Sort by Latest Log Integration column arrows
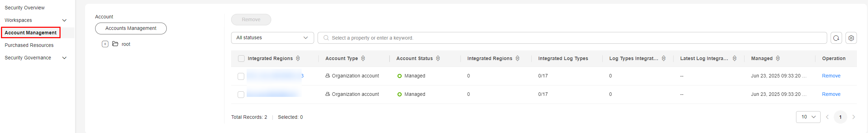Viewport: 868px width, 133px height. pyautogui.click(x=734, y=58)
